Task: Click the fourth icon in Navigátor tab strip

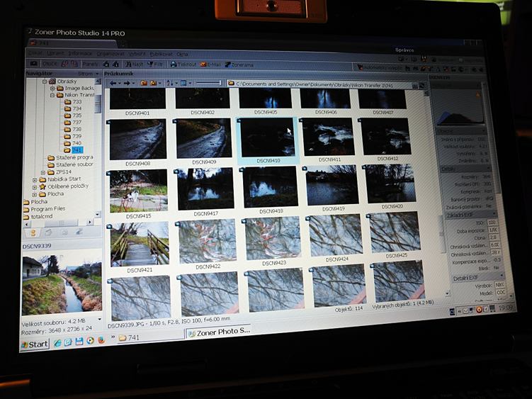Action: point(79,232)
